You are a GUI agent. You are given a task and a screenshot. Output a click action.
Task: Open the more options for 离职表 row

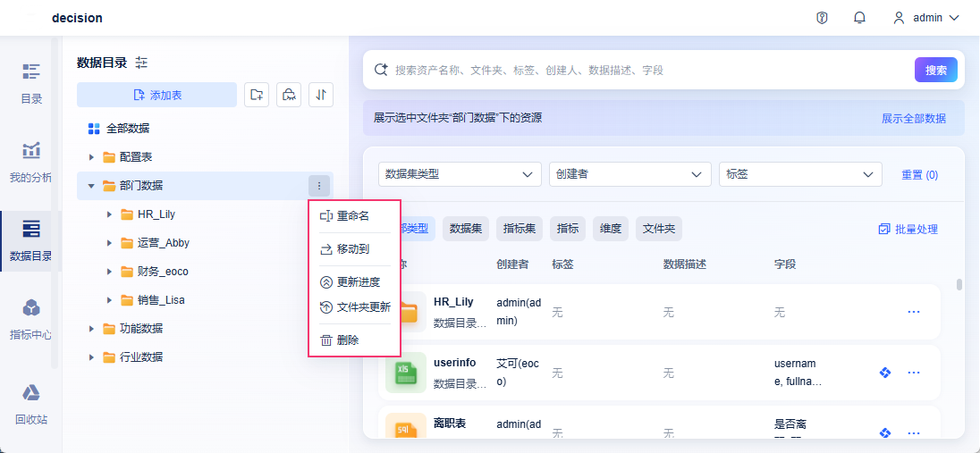pos(914,432)
